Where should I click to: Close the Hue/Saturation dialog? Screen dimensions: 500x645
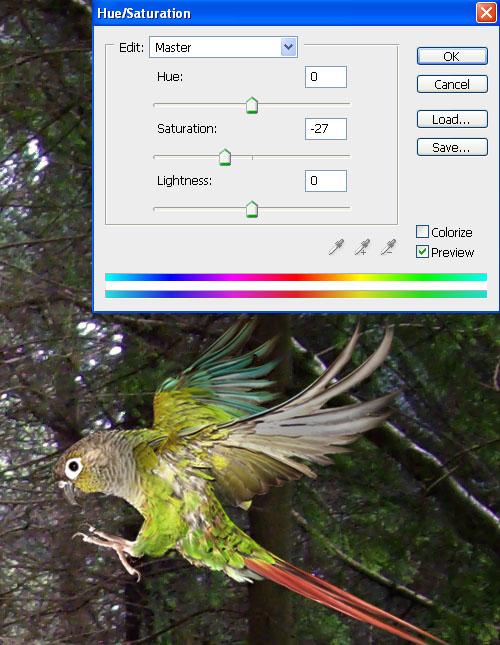[486, 13]
